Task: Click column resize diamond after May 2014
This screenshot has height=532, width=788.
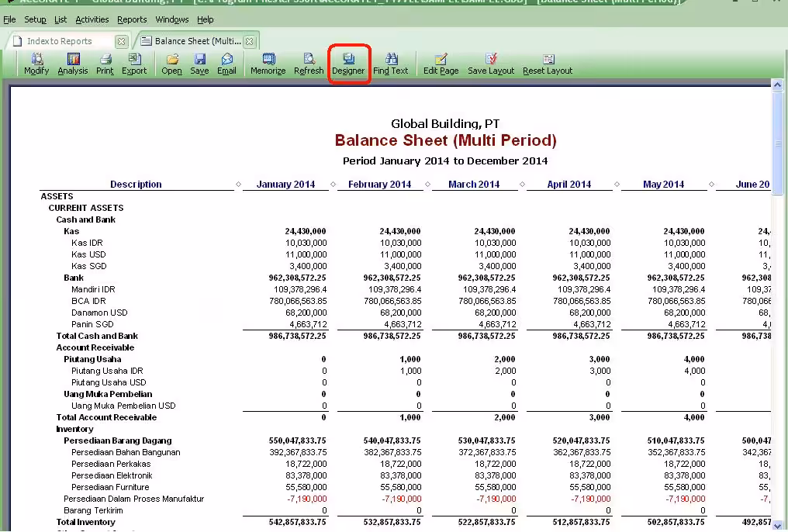Action: pos(712,185)
